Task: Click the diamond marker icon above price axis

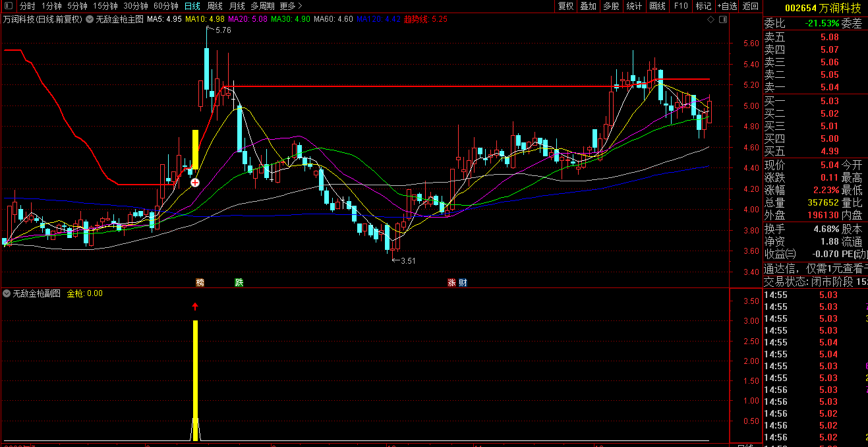Action: pyautogui.click(x=710, y=20)
